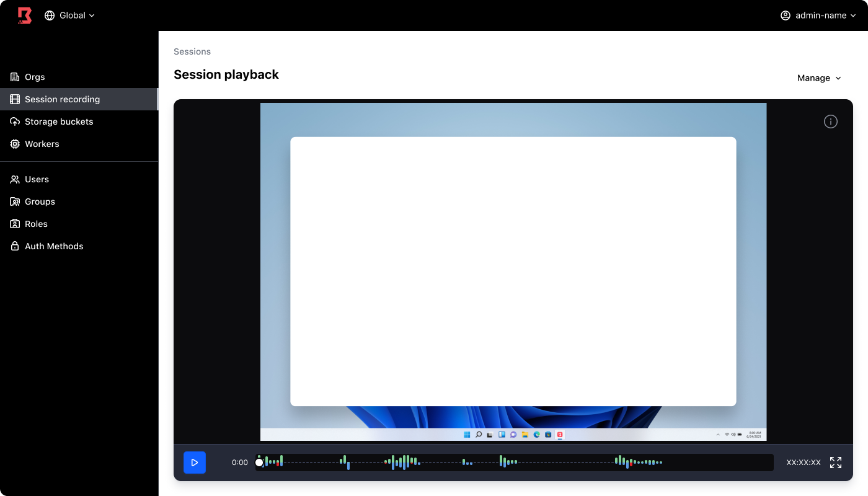Click the playback scrubber handle
The image size is (868, 496).
259,463
